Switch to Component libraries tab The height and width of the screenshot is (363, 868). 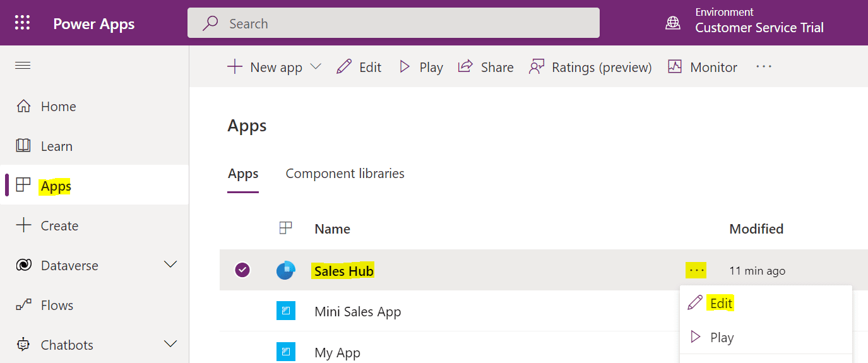(345, 174)
